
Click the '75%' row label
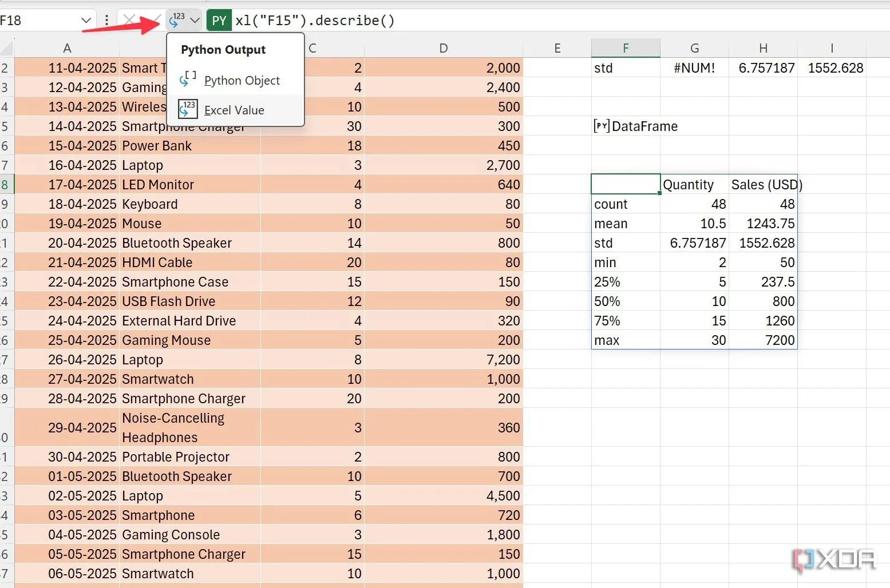(626, 320)
